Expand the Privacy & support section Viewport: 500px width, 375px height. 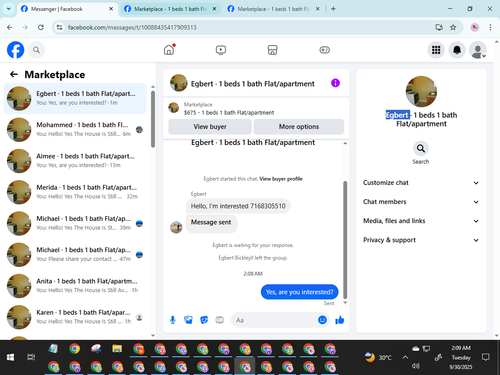click(x=421, y=240)
